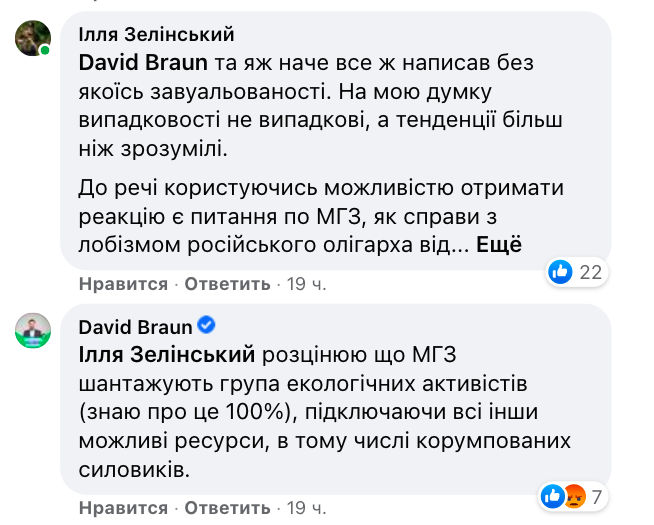Click Ілля Зелінський's profile avatar
The height and width of the screenshot is (525, 654).
coord(32,38)
